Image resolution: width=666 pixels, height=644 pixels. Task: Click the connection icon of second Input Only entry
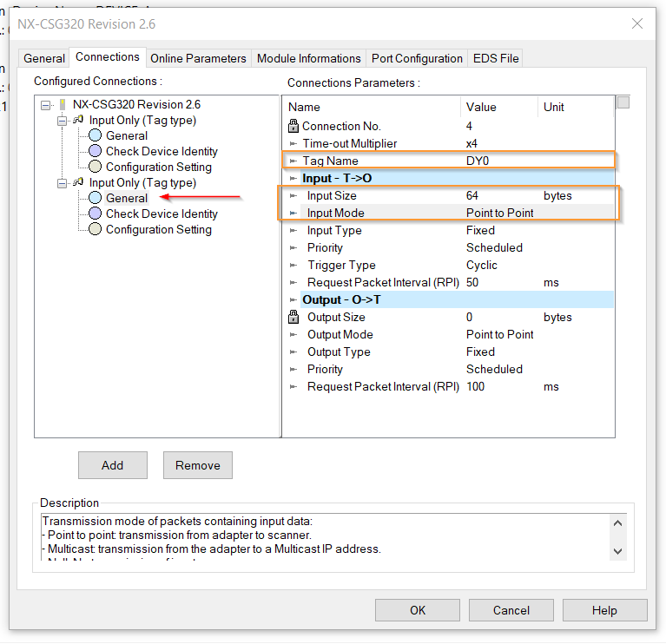(x=78, y=182)
